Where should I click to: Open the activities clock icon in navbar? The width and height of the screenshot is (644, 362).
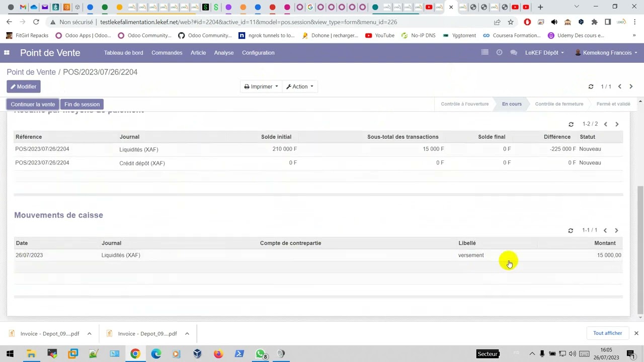[x=499, y=52]
